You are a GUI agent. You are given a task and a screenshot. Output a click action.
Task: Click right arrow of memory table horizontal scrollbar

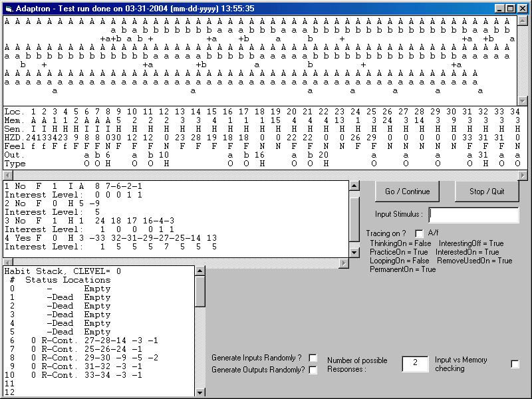coord(523,176)
